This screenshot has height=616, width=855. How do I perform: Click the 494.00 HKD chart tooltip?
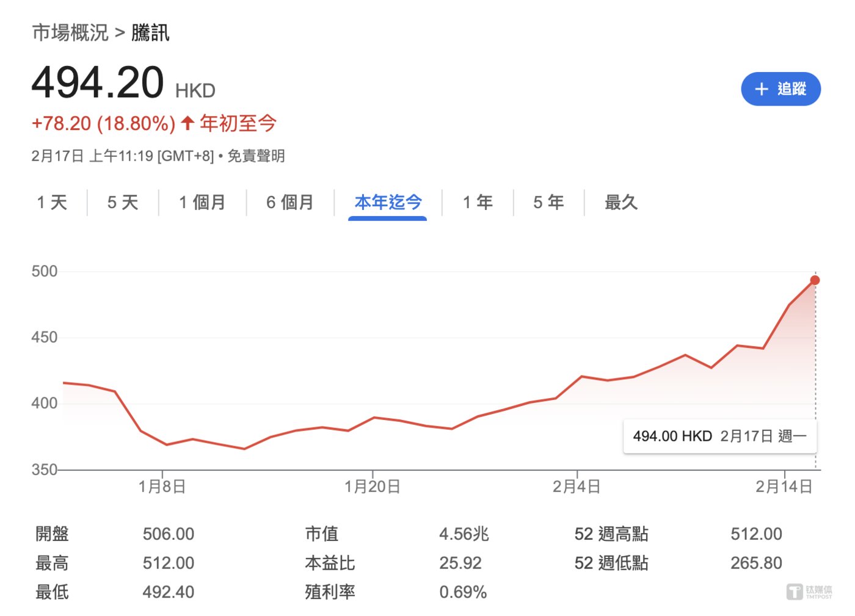(719, 436)
